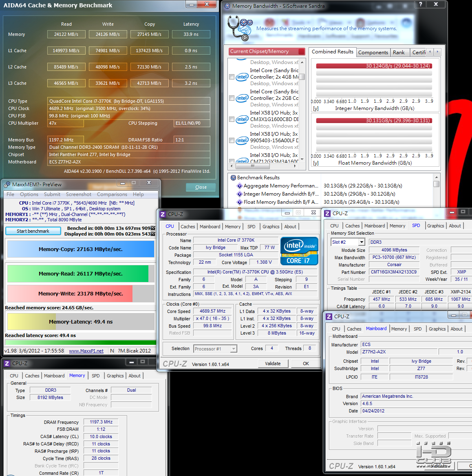This screenshot has height=476, width=472.
Task: Click the Close button in AIDA64
Action: point(201,187)
